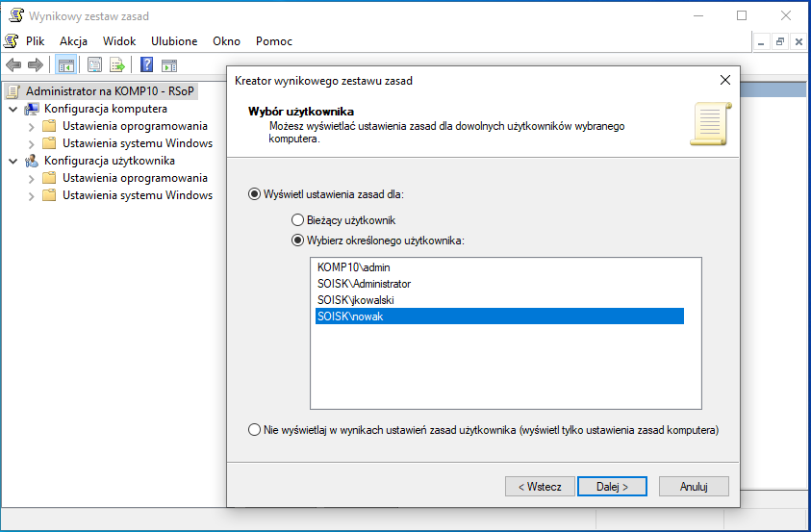Open the Akcja menu
The width and height of the screenshot is (811, 532).
point(73,41)
